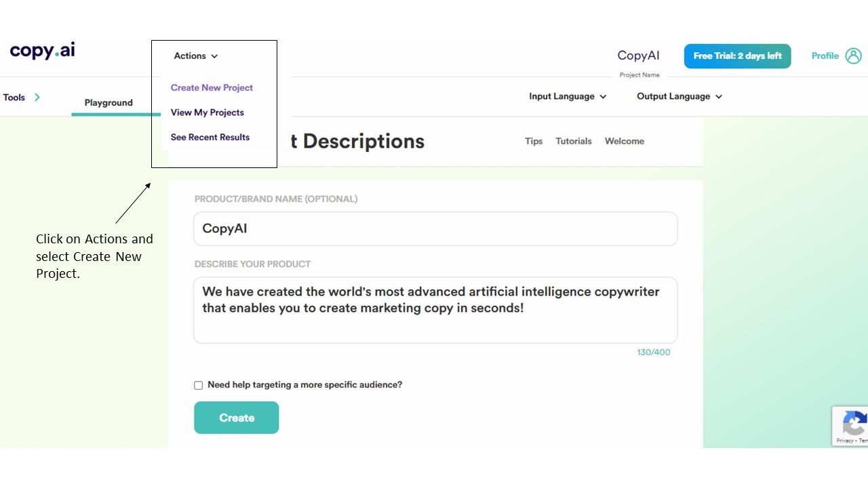Open the Actions dropdown menu
Image resolution: width=868 pixels, height=488 pixels.
196,56
